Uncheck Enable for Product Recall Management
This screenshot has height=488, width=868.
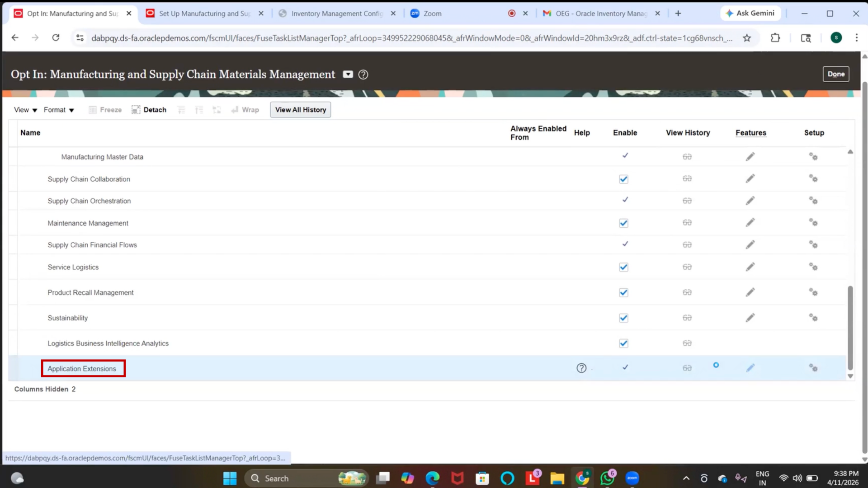pyautogui.click(x=623, y=293)
